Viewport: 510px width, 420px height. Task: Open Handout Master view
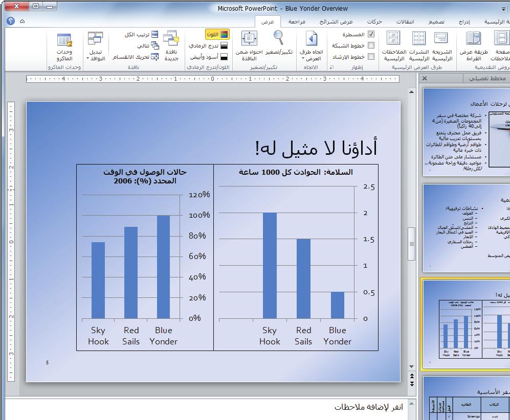[419, 46]
